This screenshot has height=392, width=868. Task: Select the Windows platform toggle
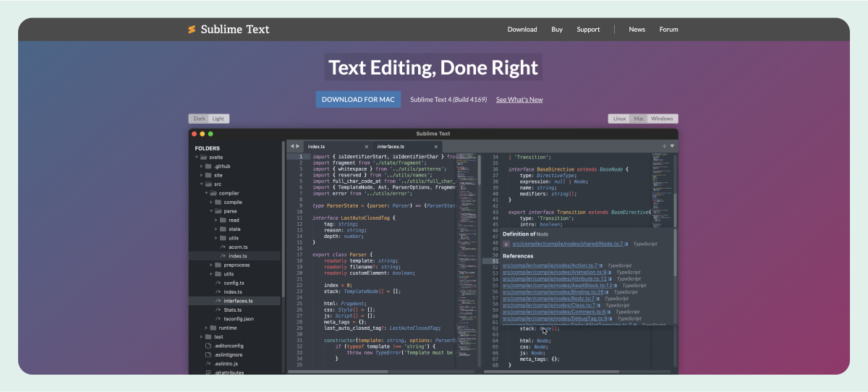pos(662,119)
